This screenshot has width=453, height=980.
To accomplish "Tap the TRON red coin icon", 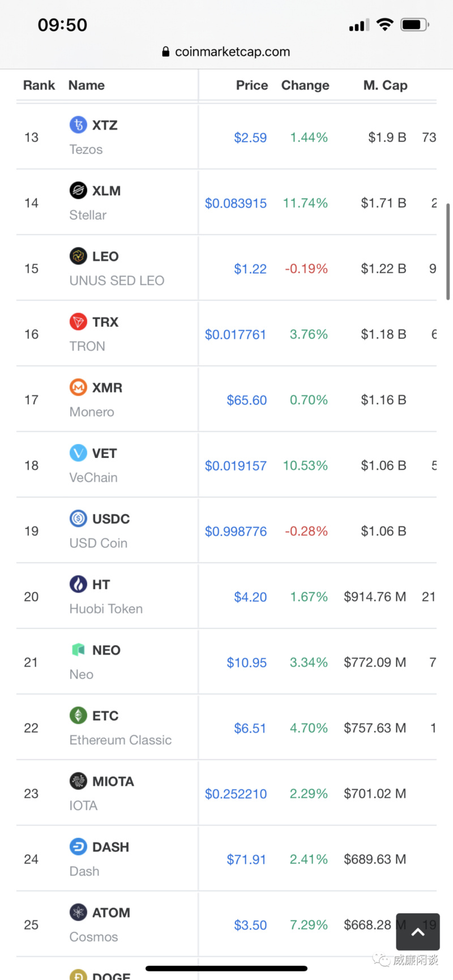I will (x=78, y=322).
